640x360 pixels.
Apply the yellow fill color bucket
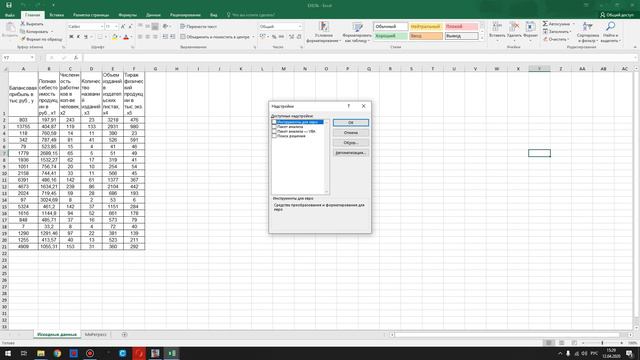tap(115, 37)
